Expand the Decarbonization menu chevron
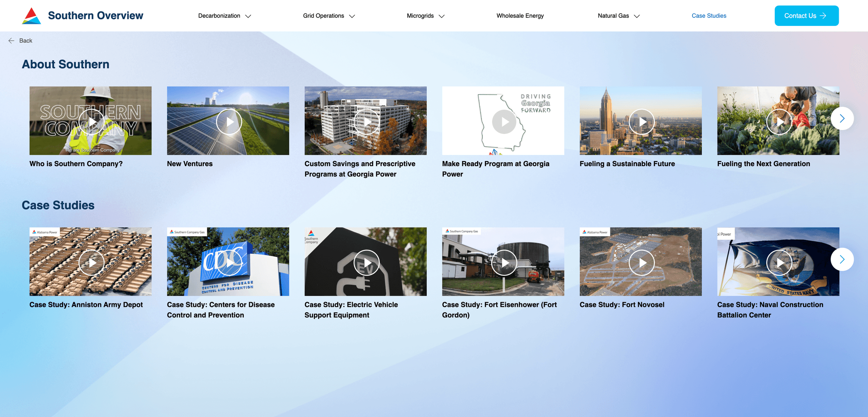 click(248, 16)
